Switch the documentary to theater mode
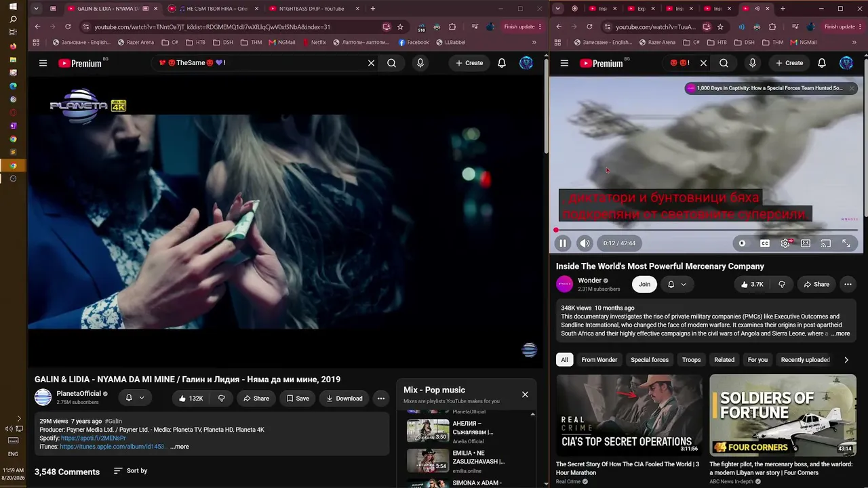Screen dimensions: 868x488 [x=806, y=243]
